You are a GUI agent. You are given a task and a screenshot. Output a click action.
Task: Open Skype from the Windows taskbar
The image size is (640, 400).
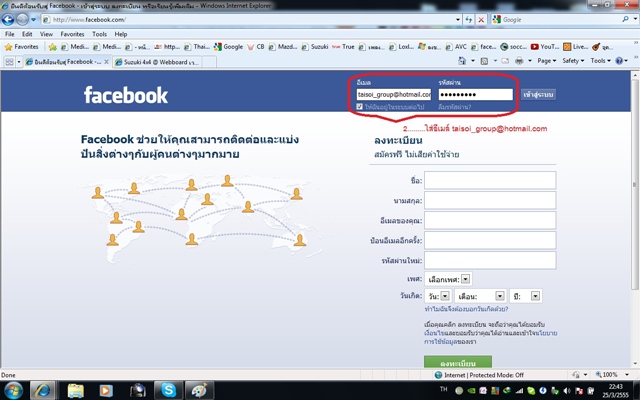(168, 389)
